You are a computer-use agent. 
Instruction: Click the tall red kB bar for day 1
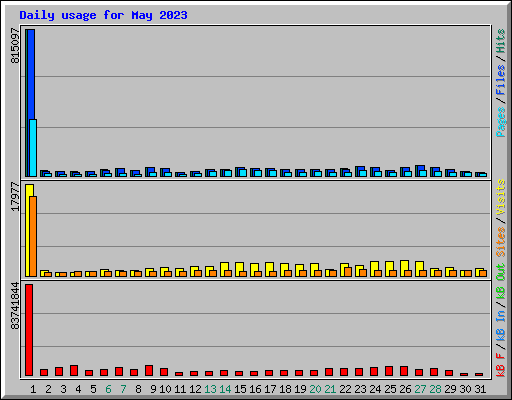pos(29,330)
